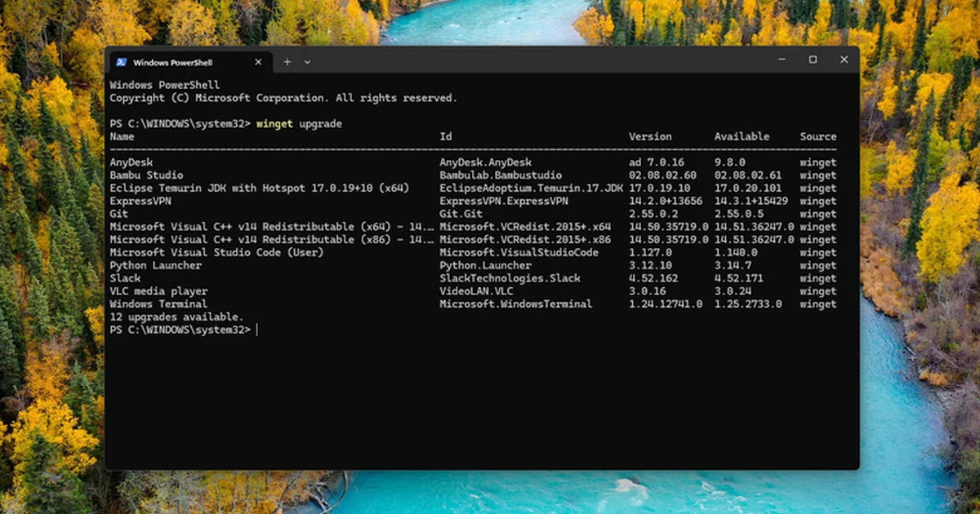Click the 'Available' column header
This screenshot has height=514, width=980.
(x=742, y=136)
